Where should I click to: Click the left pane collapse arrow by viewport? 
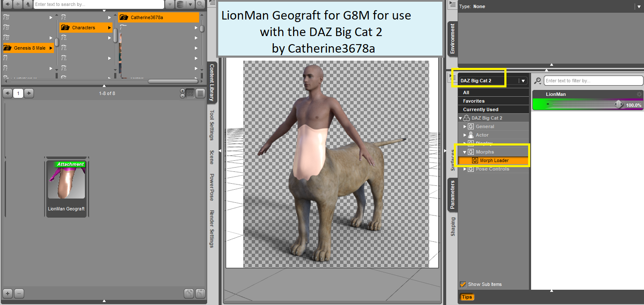click(x=220, y=151)
